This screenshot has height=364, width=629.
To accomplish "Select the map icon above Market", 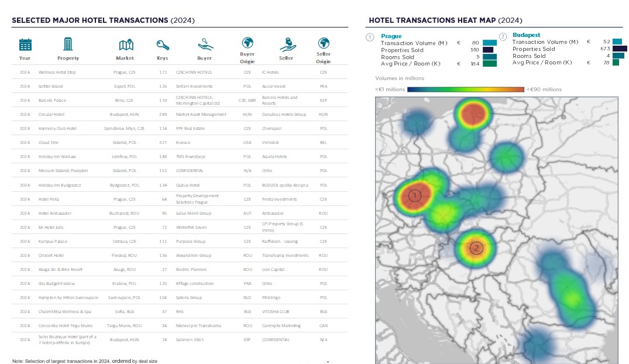I will coord(125,45).
